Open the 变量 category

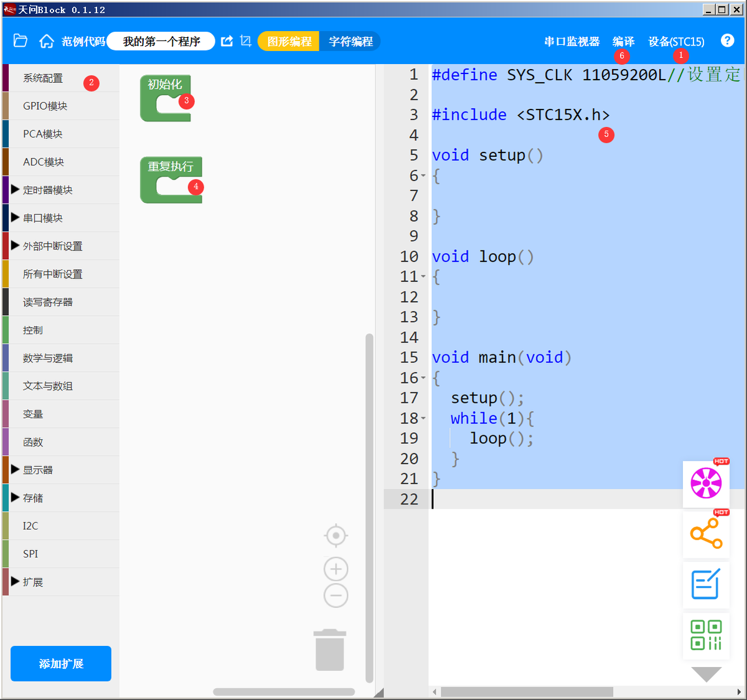coord(61,414)
